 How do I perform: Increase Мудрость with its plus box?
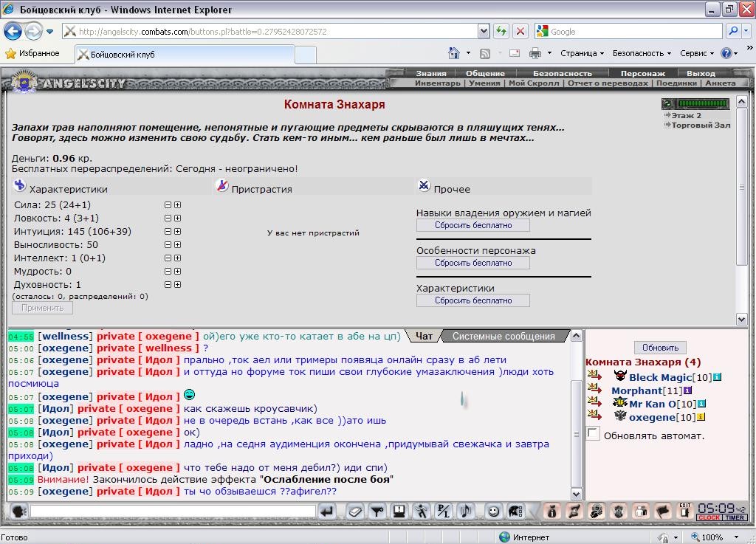tap(177, 272)
